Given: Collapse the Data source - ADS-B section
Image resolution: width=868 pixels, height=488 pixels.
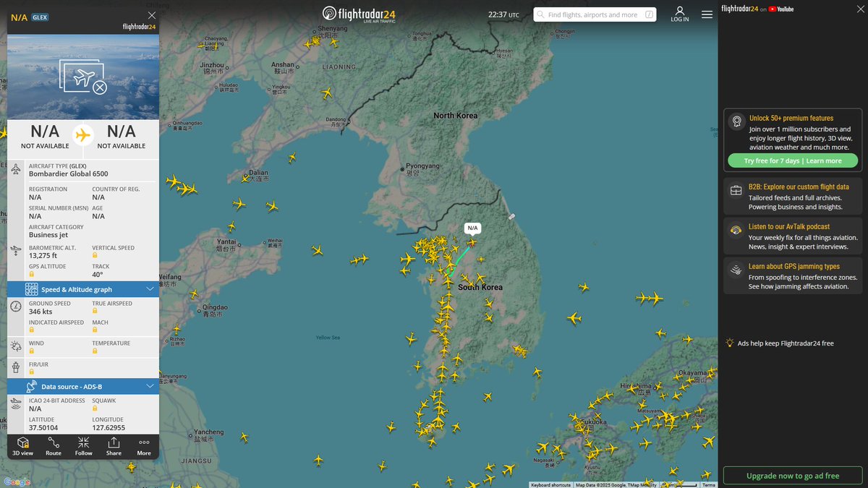Looking at the screenshot, I should point(83,387).
